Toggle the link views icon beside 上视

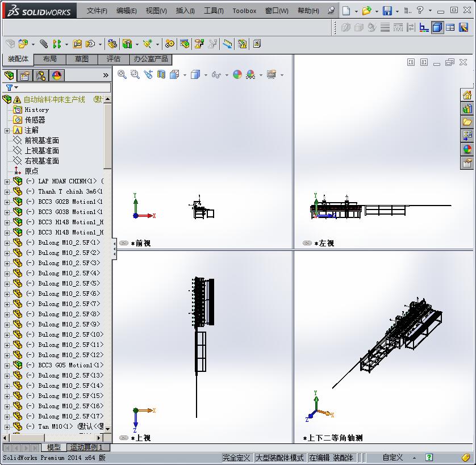click(x=124, y=437)
